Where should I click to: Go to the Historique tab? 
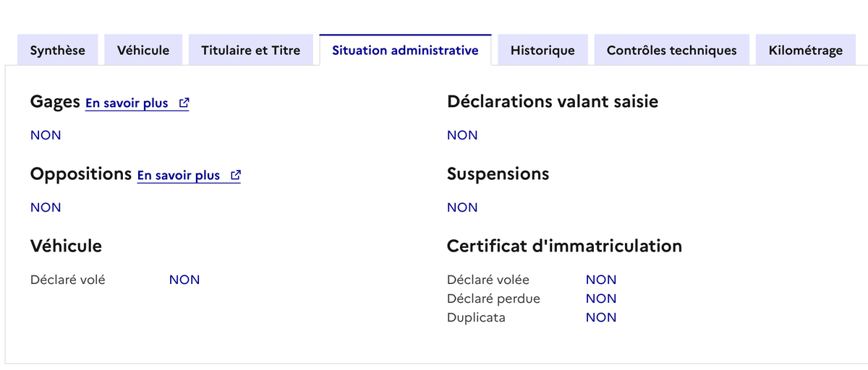(x=542, y=51)
